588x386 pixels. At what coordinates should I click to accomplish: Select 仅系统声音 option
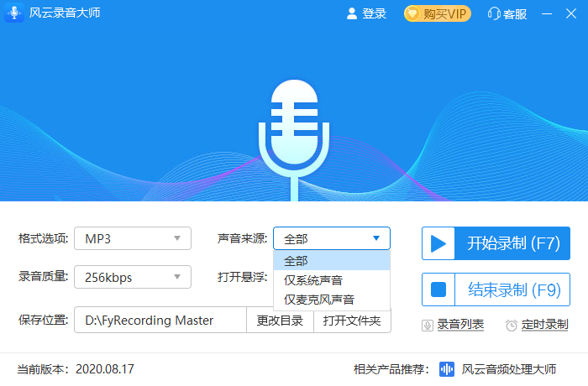click(x=332, y=280)
